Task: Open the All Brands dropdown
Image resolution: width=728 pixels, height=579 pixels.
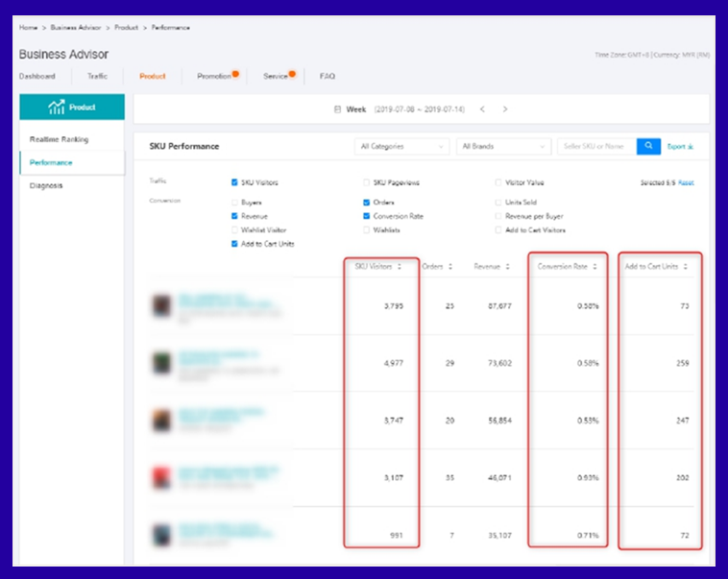Action: click(504, 146)
